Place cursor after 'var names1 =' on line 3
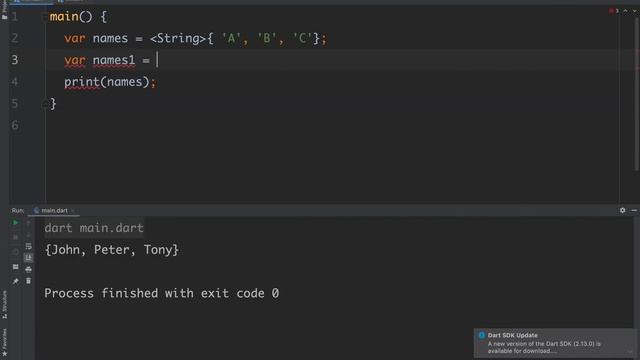Image resolution: width=640 pixels, height=360 pixels. coord(157,60)
